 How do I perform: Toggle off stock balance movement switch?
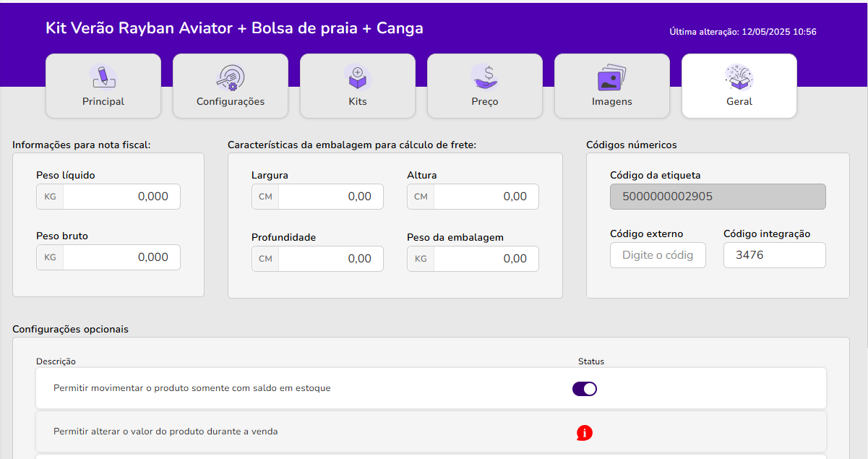[x=585, y=389]
